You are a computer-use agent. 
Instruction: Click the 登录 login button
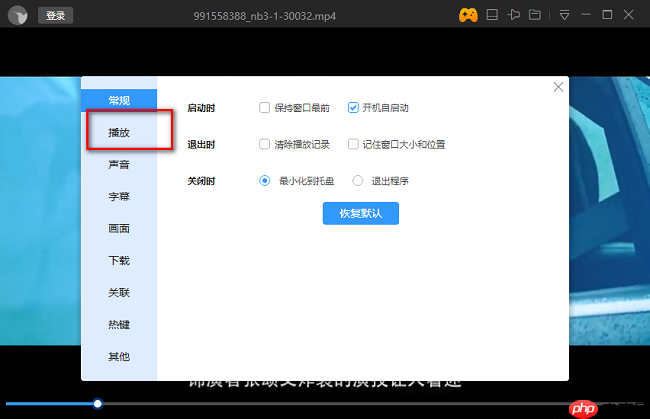(x=56, y=15)
